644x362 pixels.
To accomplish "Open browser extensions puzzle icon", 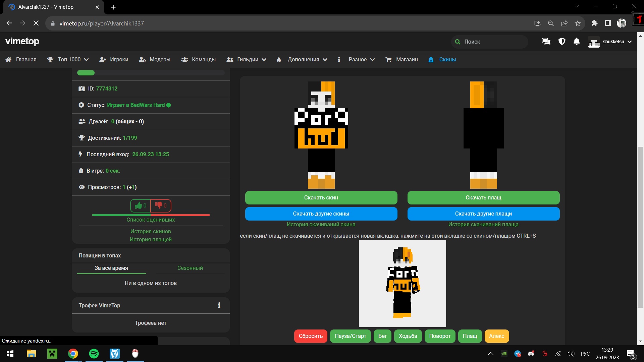I will 594,23.
